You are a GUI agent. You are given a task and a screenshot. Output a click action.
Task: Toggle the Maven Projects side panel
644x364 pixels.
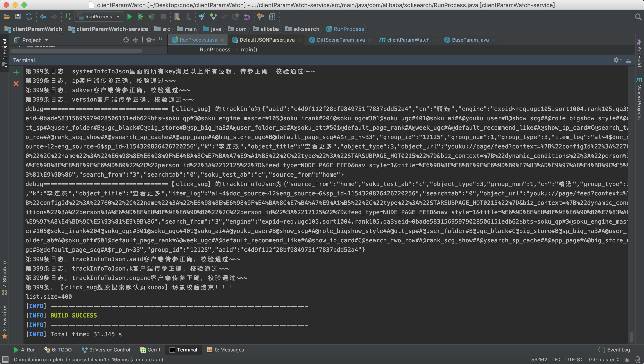click(x=639, y=99)
